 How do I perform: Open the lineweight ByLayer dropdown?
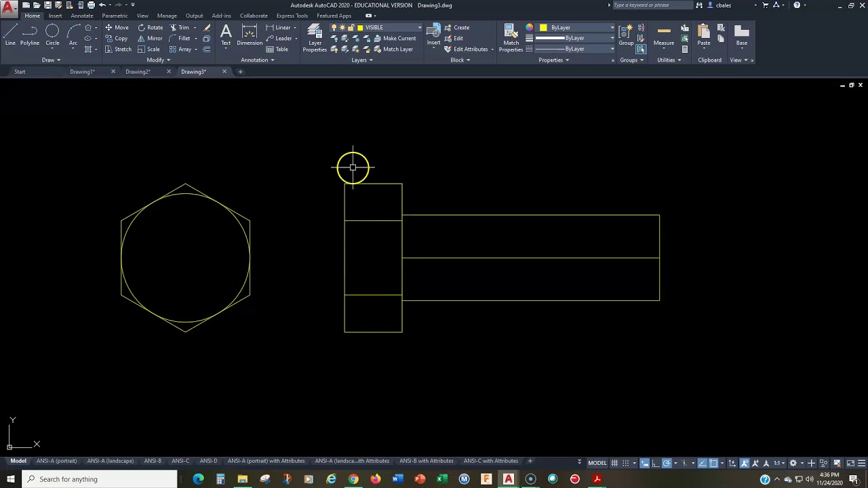tap(575, 39)
